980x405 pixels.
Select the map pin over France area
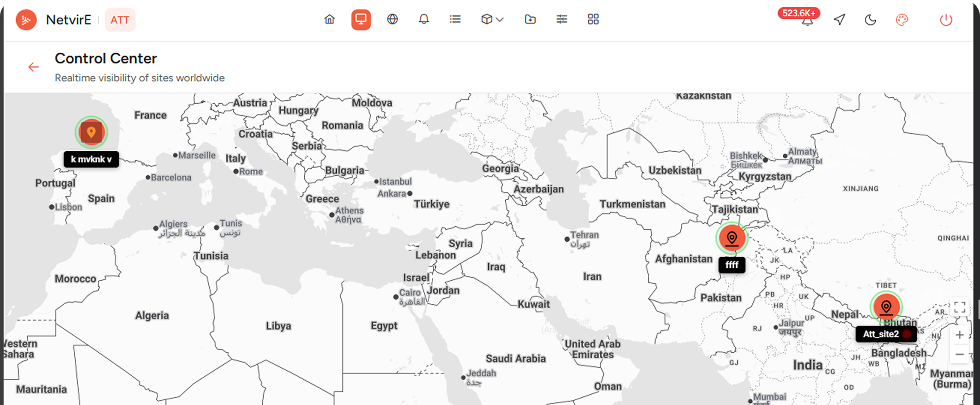91,132
